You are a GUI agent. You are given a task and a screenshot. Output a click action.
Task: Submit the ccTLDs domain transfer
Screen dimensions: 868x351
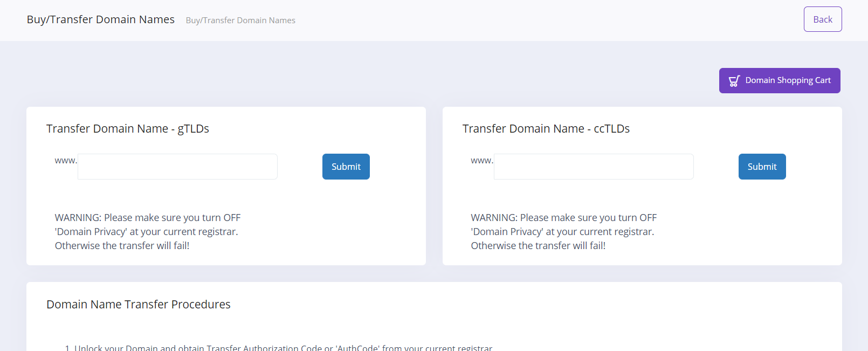pos(762,167)
